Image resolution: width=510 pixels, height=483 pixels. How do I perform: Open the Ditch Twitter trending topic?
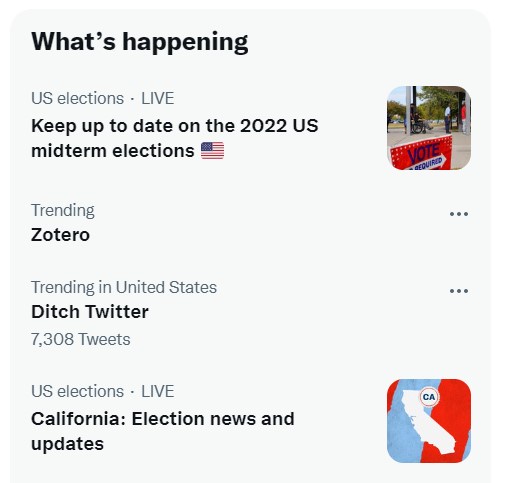coord(90,312)
